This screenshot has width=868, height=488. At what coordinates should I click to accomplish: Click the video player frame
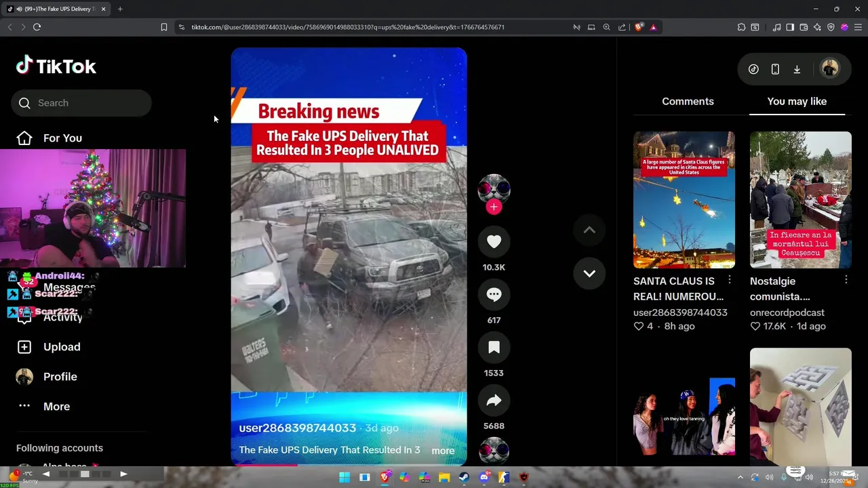click(349, 257)
